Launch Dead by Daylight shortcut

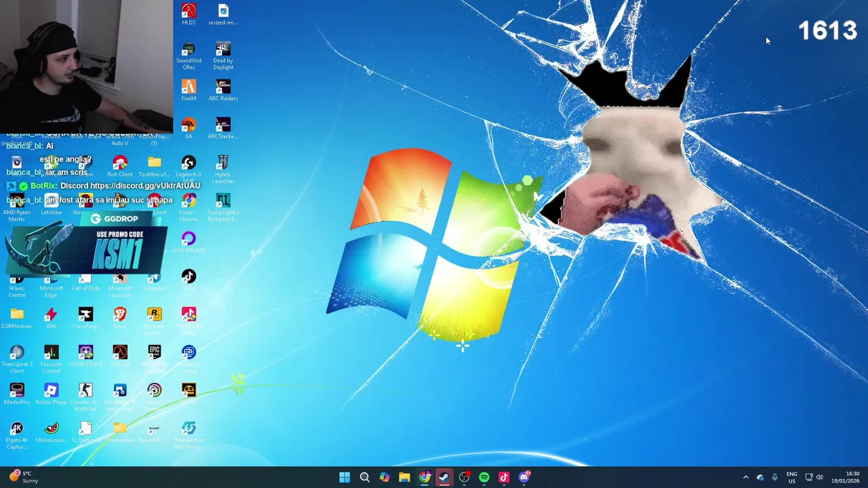pyautogui.click(x=223, y=56)
